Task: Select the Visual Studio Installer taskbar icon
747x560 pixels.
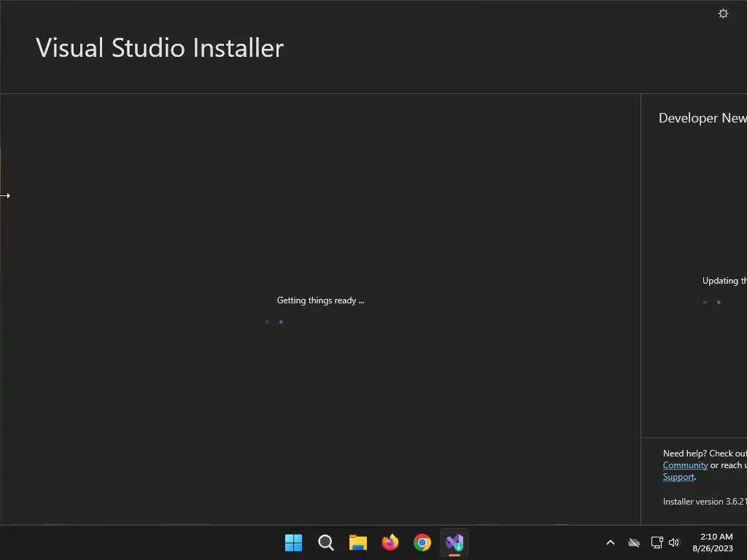Action: point(454,542)
